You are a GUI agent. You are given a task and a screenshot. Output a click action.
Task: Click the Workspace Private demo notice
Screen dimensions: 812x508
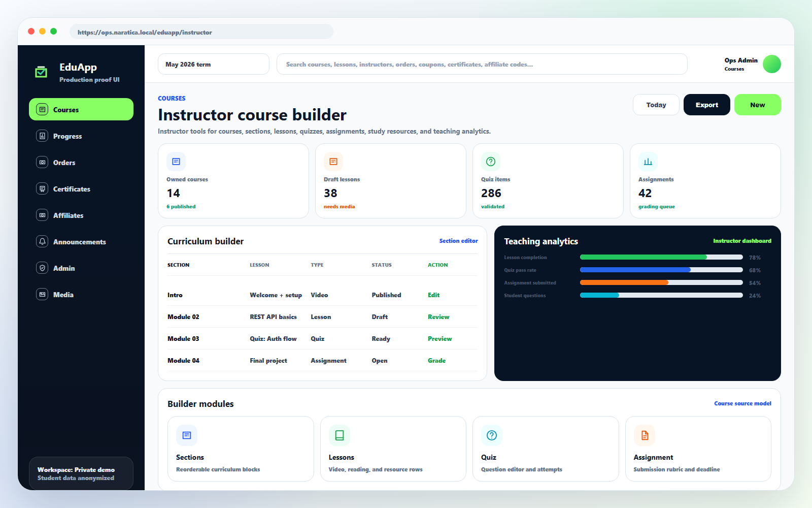click(81, 473)
